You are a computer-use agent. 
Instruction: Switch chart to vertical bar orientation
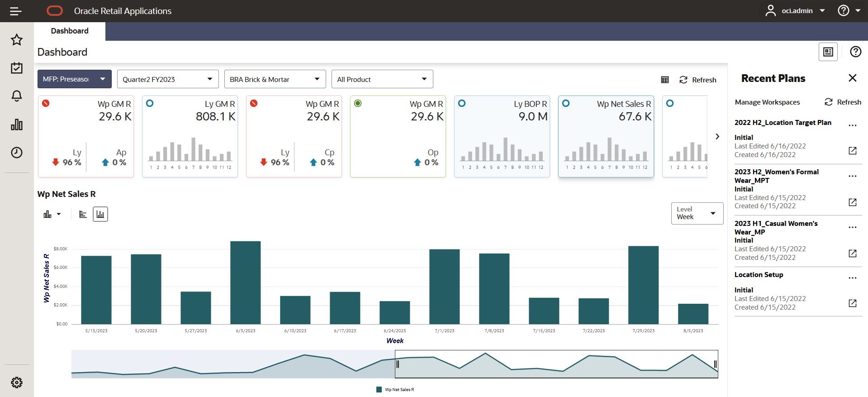[100, 214]
